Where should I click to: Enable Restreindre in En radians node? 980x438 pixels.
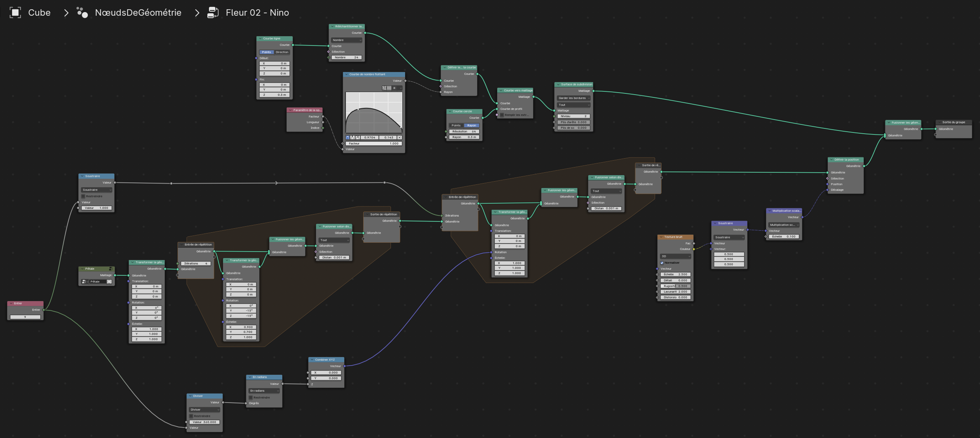pyautogui.click(x=251, y=397)
